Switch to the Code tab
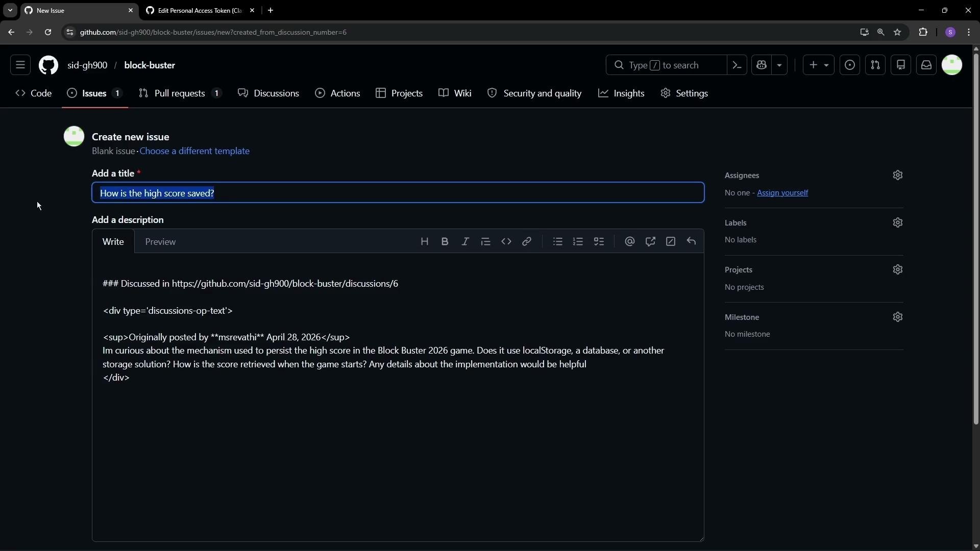Viewport: 980px width, 551px height. [x=34, y=93]
